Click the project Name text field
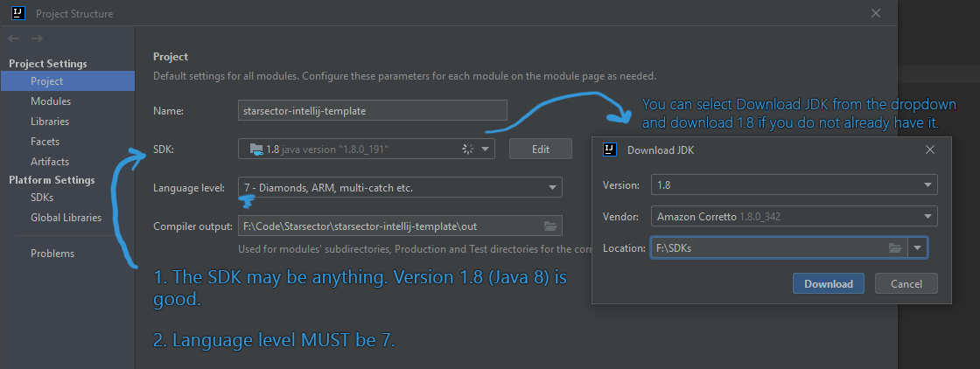Viewport: 980px width, 369px height. click(x=373, y=111)
